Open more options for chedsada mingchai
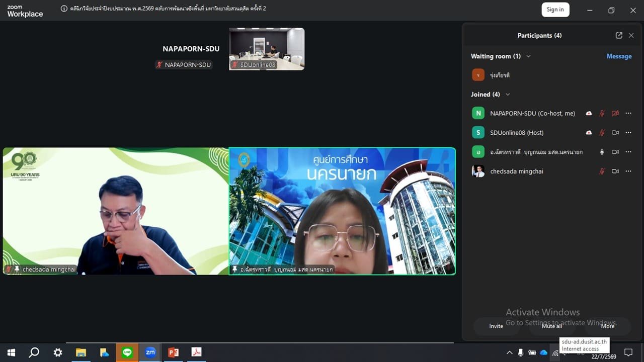The height and width of the screenshot is (362, 644). pos(628,171)
